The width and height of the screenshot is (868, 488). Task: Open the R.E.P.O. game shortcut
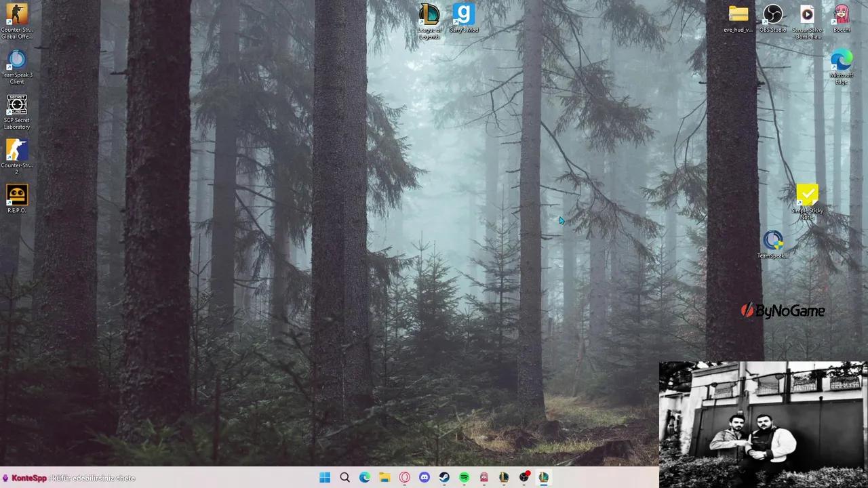[x=17, y=195]
